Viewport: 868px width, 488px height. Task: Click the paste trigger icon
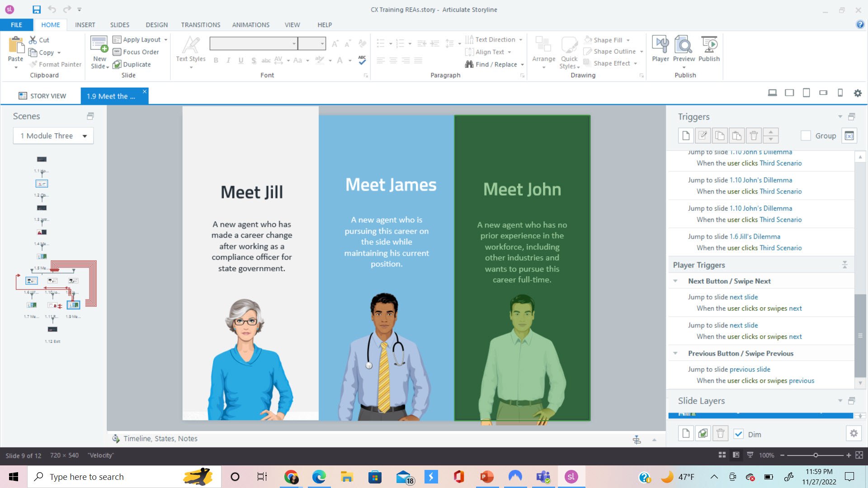(736, 136)
